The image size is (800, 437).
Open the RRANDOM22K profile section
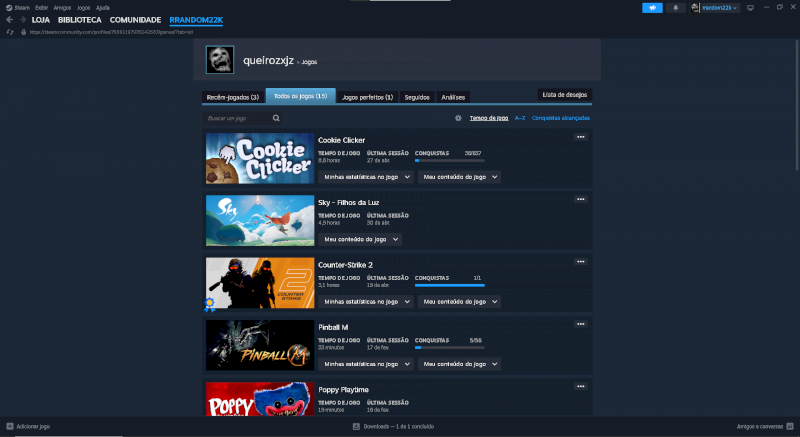196,20
